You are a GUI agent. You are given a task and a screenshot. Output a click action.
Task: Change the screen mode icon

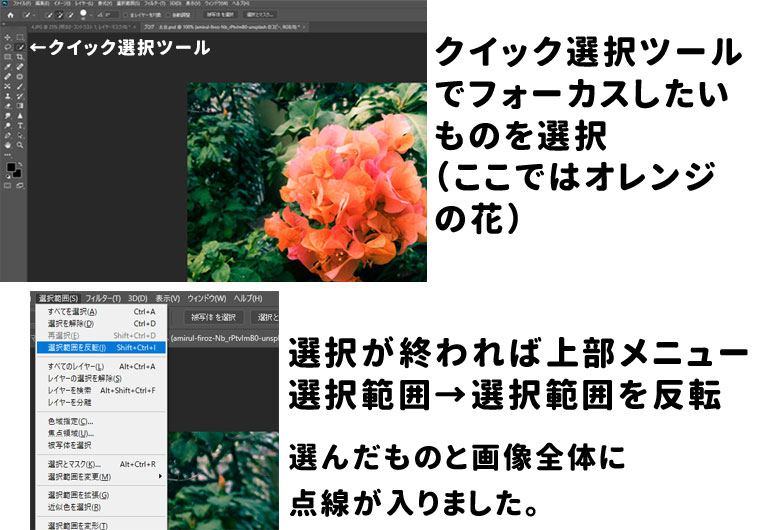point(19,185)
